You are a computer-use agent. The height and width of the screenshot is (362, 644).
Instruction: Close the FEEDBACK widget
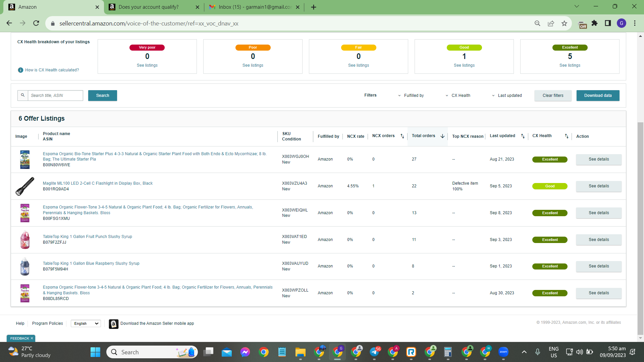(32, 339)
